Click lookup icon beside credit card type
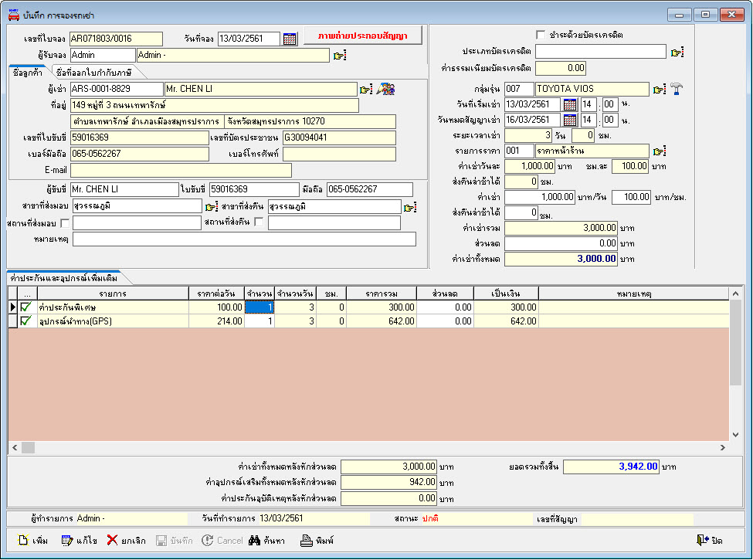This screenshot has height=560, width=753. coord(677,52)
